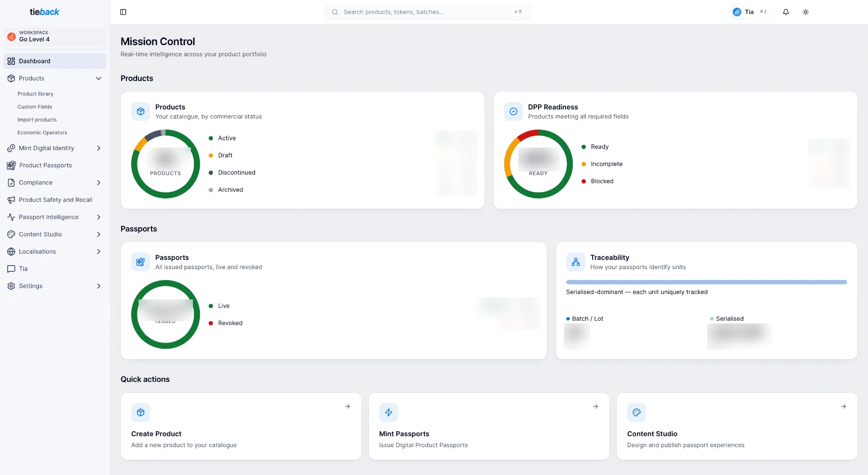Click the Compliance document icon
This screenshot has width=868, height=475.
11,182
